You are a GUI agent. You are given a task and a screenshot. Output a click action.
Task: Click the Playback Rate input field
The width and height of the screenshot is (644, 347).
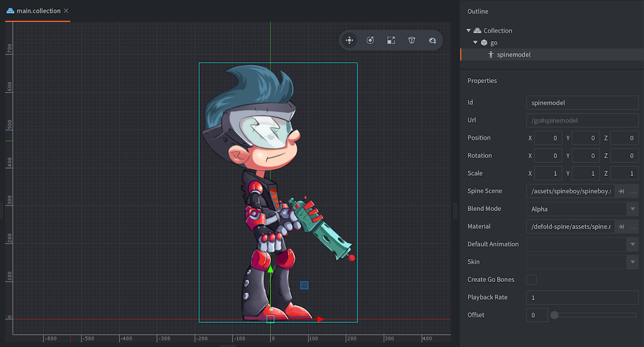pos(582,297)
